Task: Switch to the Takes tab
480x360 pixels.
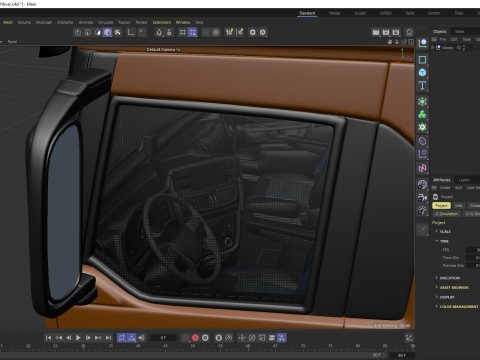Action: click(459, 31)
